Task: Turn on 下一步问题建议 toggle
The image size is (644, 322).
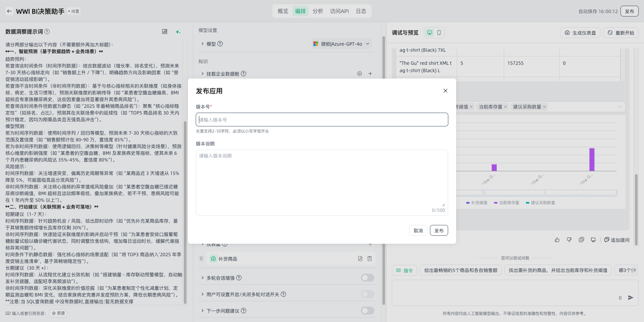Action: [367, 311]
